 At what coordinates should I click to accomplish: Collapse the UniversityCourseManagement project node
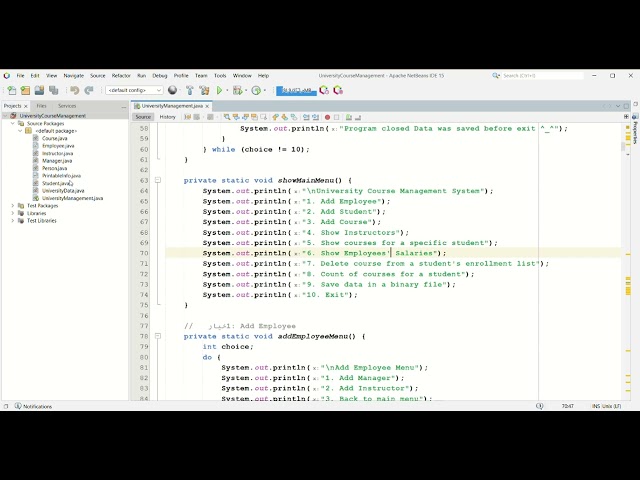(6, 116)
